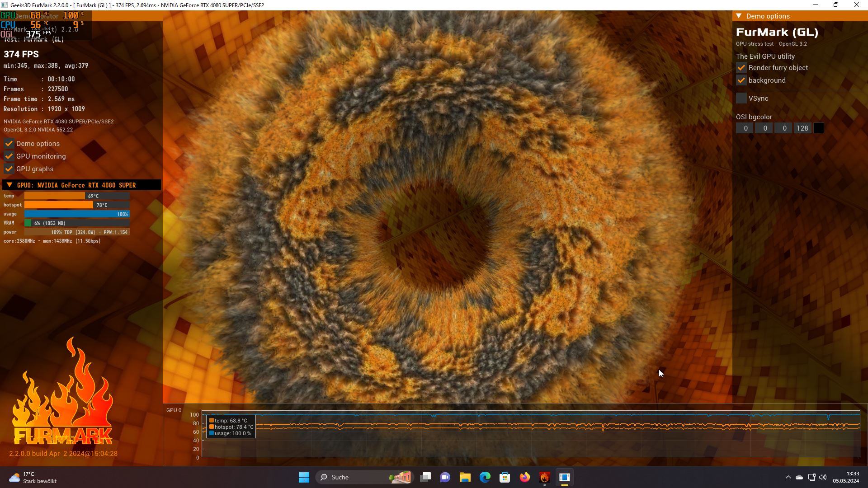Click the GPU 0 monitoring graph area
Screen dimensions: 868x488
tap(531, 434)
